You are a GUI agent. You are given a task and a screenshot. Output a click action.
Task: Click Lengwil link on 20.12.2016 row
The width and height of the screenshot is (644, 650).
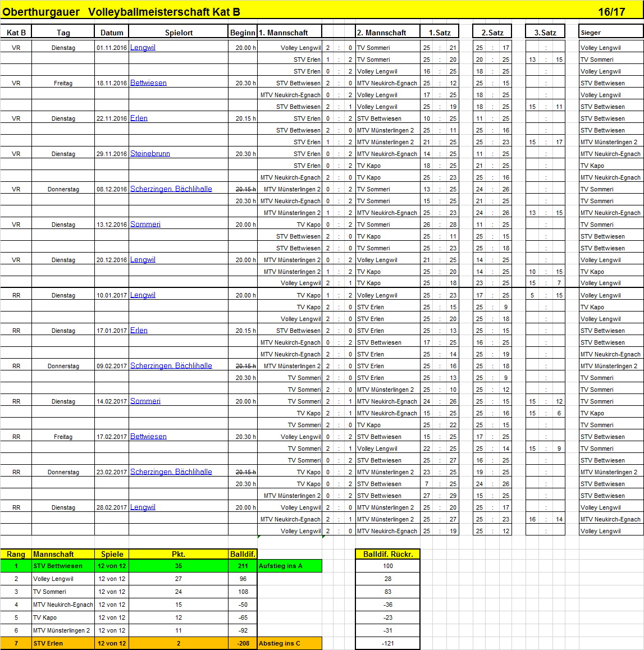tap(143, 260)
